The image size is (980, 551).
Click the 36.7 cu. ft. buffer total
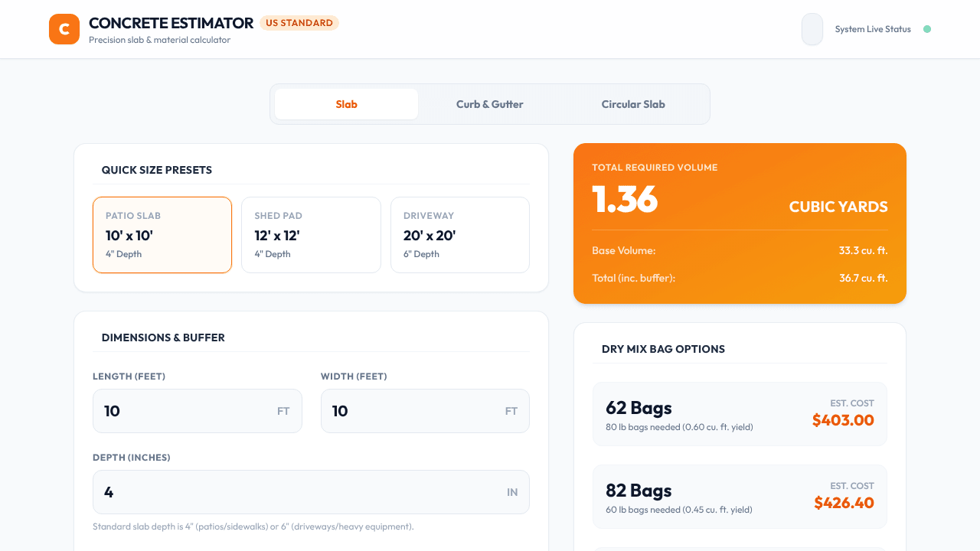(x=864, y=278)
